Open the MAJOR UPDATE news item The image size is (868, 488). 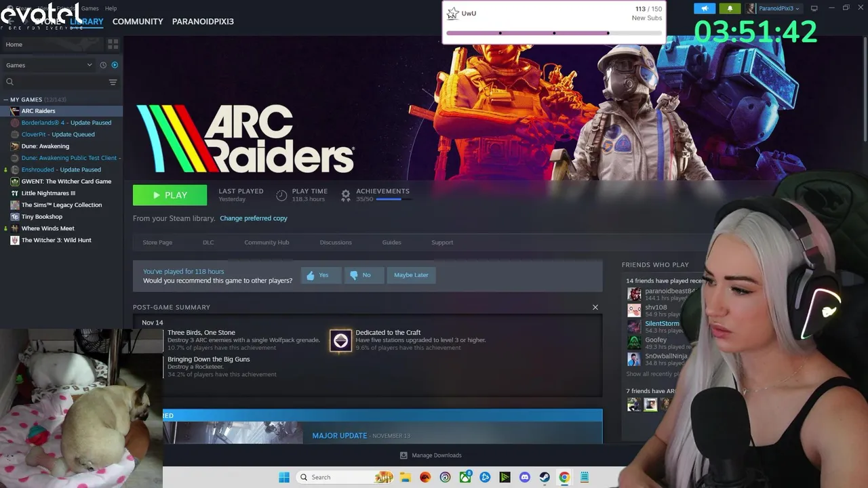point(340,436)
